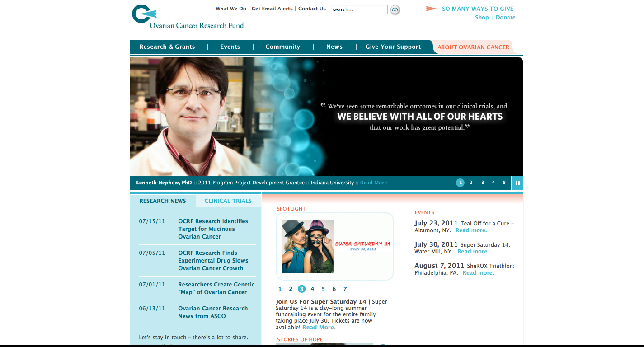Screen dimensions: 644x347
Task: Open the Give Your Support menu
Action: (x=393, y=47)
